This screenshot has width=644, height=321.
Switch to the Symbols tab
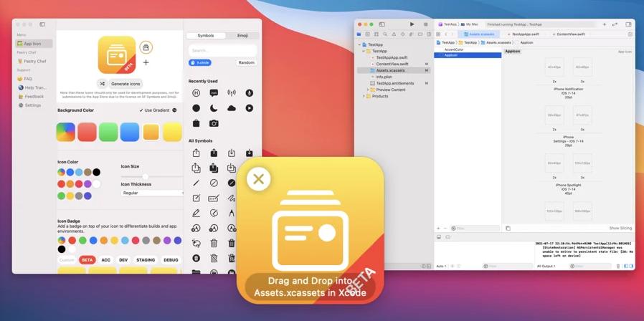pyautogui.click(x=206, y=36)
